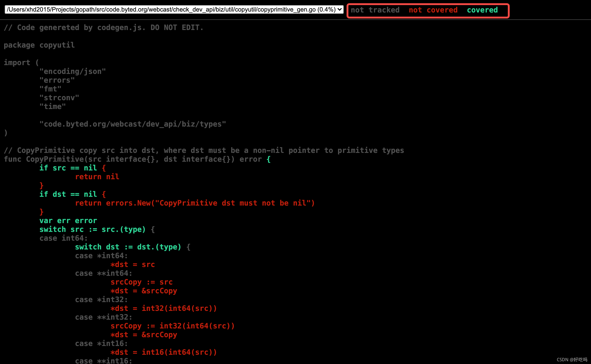Click the 'not covered' legend label
The height and width of the screenshot is (364, 591).
click(433, 10)
